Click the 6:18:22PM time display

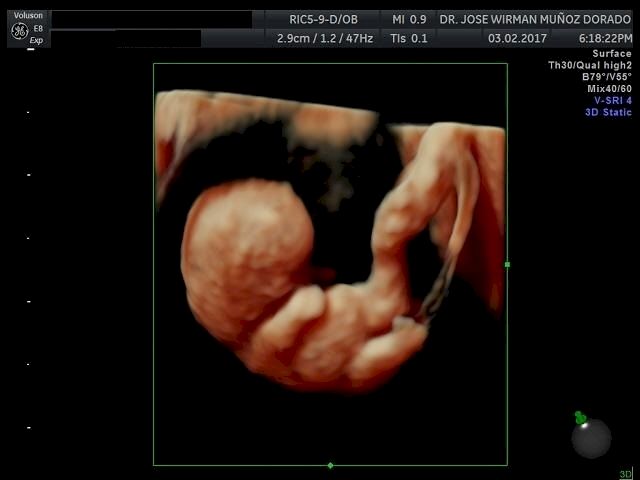pyautogui.click(x=605, y=38)
